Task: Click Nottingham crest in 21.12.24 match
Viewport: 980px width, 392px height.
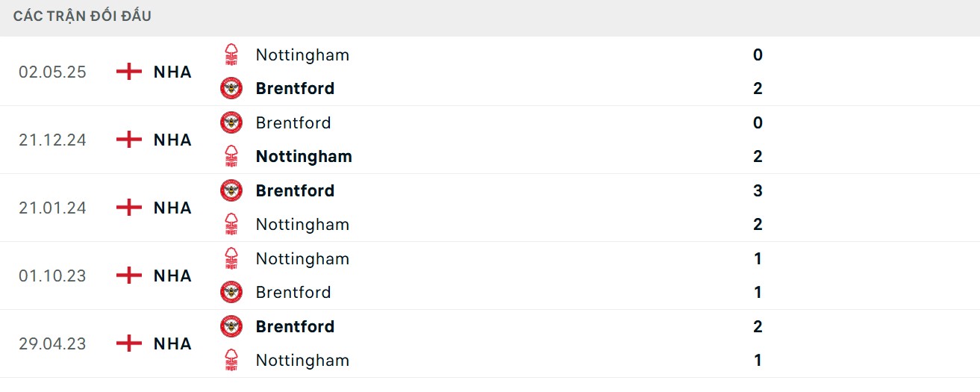Action: pos(231,156)
